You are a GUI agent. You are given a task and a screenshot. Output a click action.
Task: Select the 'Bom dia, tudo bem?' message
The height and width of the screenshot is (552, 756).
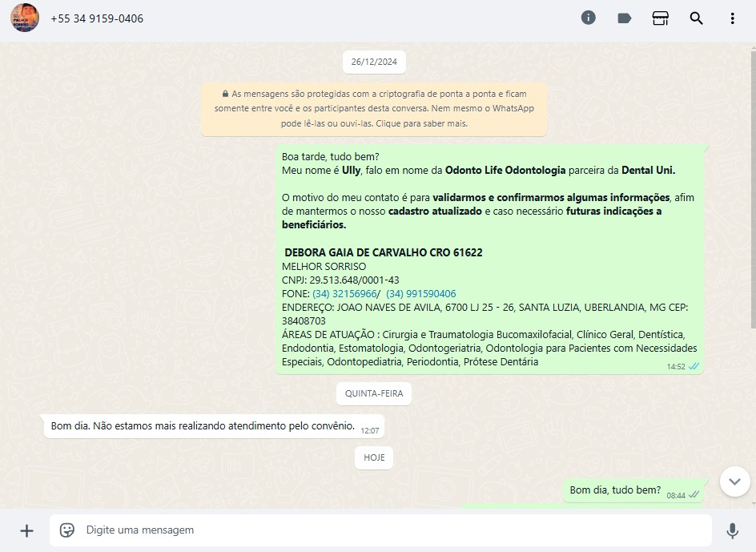click(x=633, y=491)
